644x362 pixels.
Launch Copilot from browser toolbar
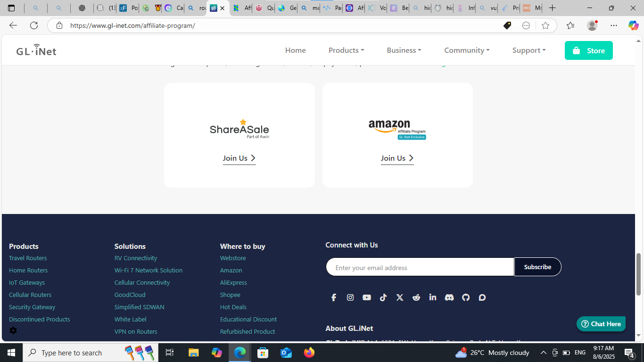(634, 25)
